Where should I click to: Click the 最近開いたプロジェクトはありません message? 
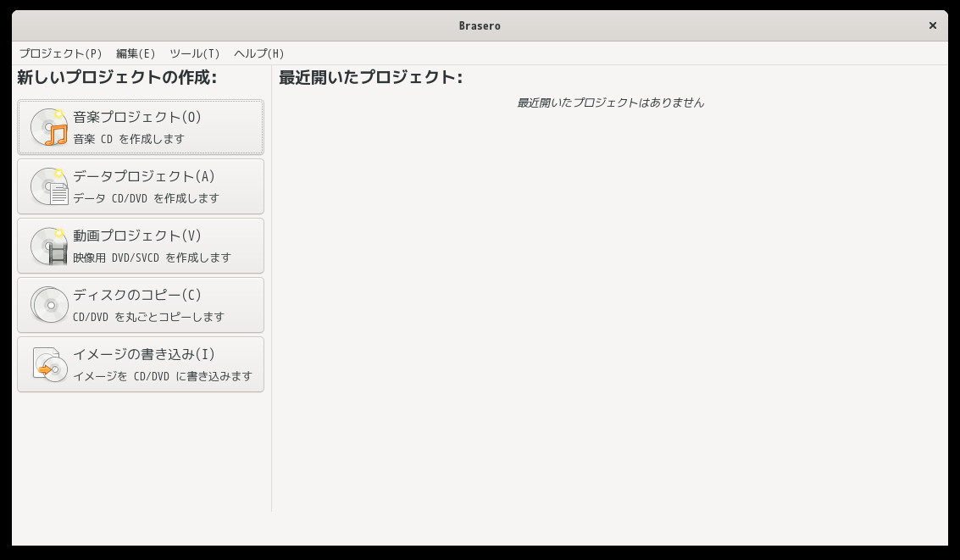tap(610, 103)
